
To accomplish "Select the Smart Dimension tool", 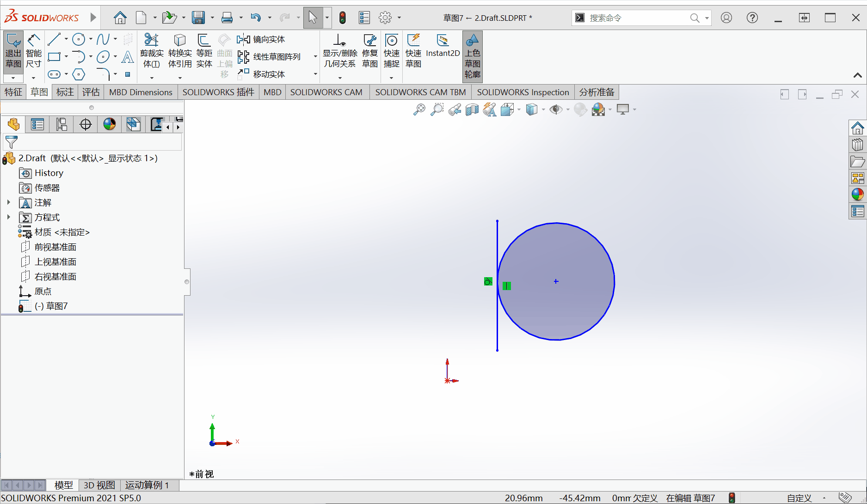I will pos(33,52).
